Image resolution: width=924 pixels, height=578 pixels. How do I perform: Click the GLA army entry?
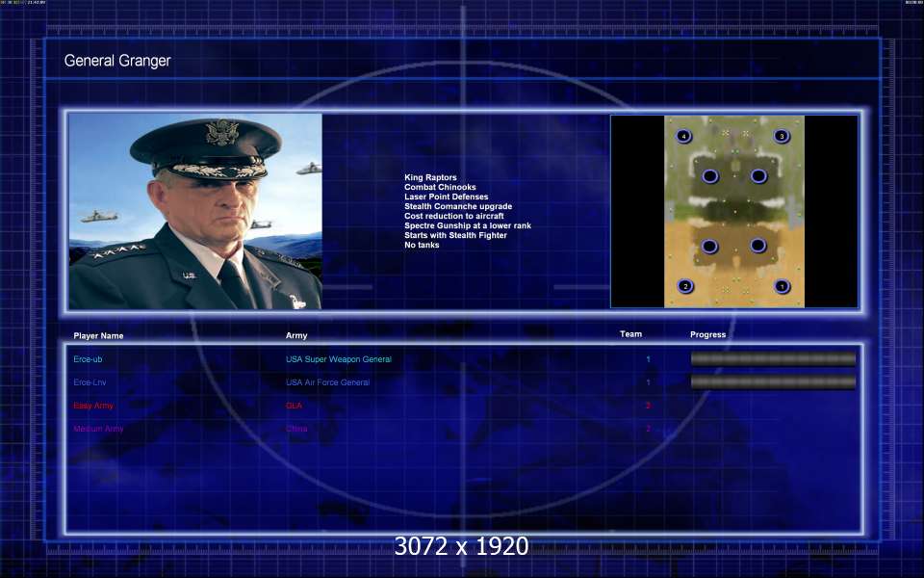(x=294, y=406)
